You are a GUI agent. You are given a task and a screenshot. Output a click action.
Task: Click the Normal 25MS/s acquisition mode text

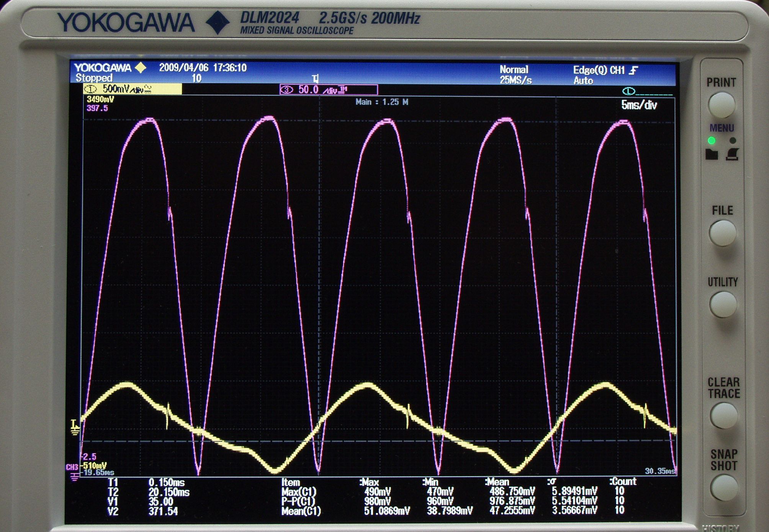(x=515, y=75)
